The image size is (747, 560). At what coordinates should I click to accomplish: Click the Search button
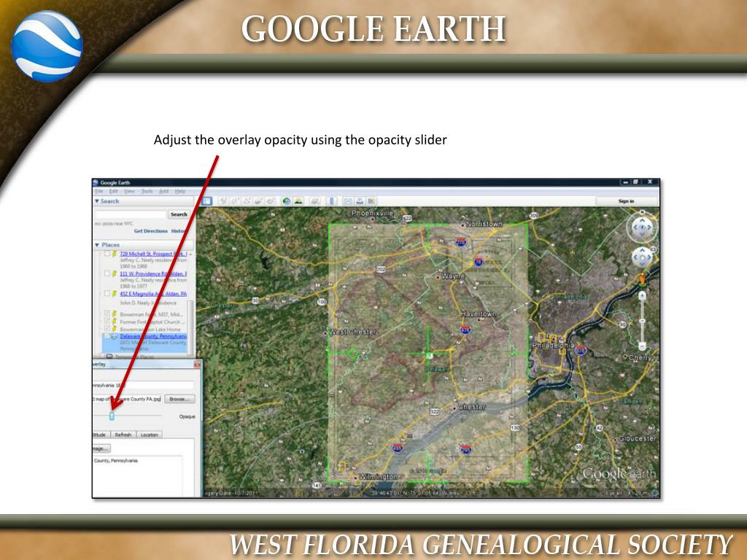coord(179,214)
